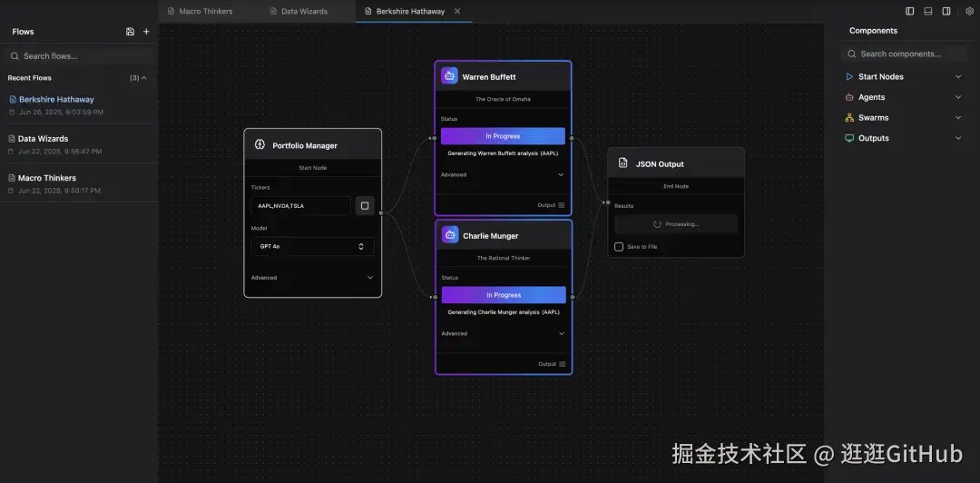980x483 pixels.
Task: Click search magnifier in Search flows
Action: coord(15,56)
